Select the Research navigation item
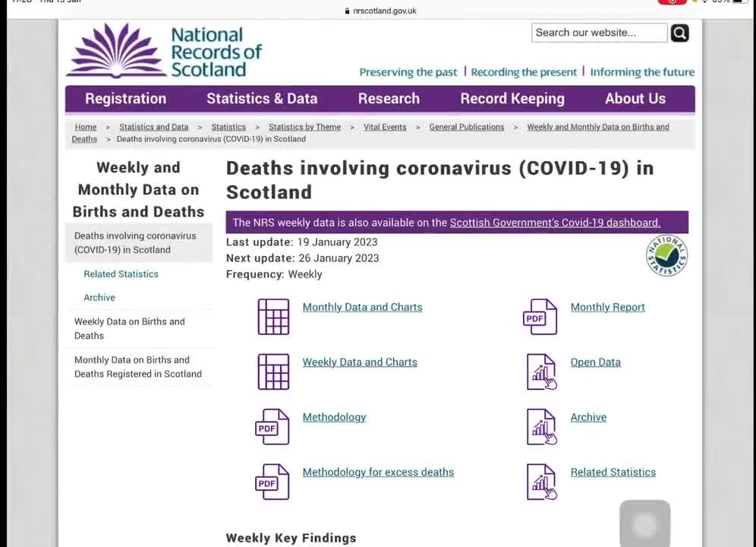The image size is (756, 547). click(389, 99)
